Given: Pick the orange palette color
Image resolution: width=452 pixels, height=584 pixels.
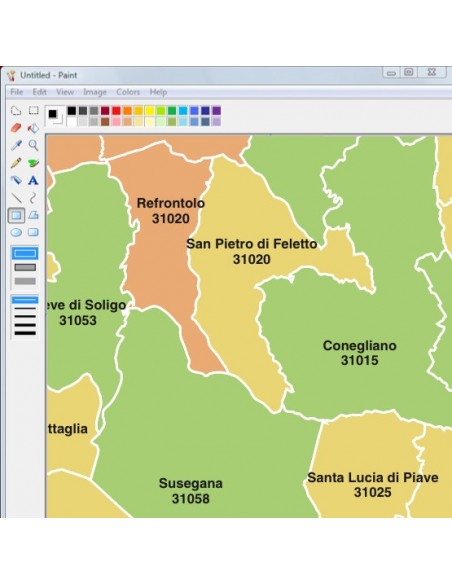Looking at the screenshot, I should pos(127,111).
